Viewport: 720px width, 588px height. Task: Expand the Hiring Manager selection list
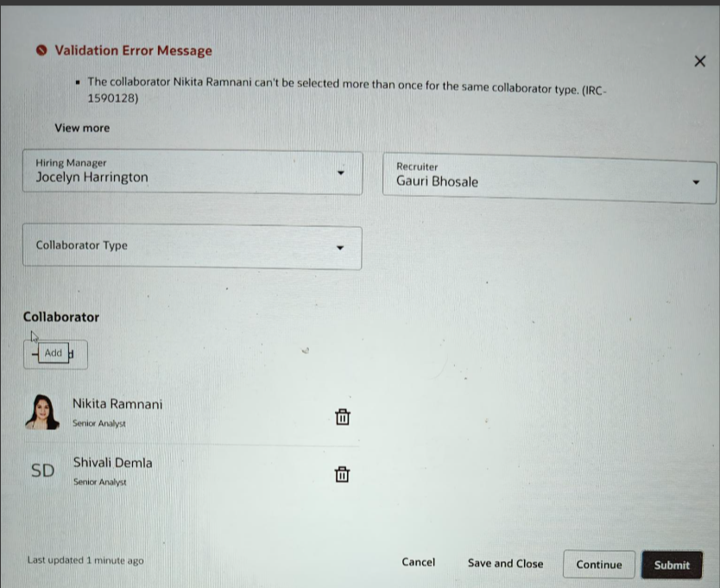[341, 173]
